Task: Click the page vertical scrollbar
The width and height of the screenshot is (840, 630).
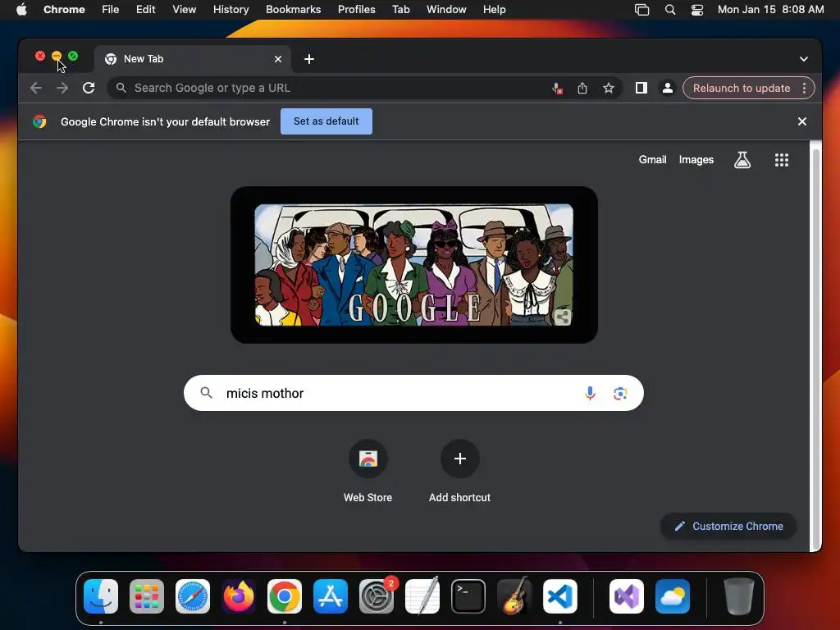Action: pos(816,348)
